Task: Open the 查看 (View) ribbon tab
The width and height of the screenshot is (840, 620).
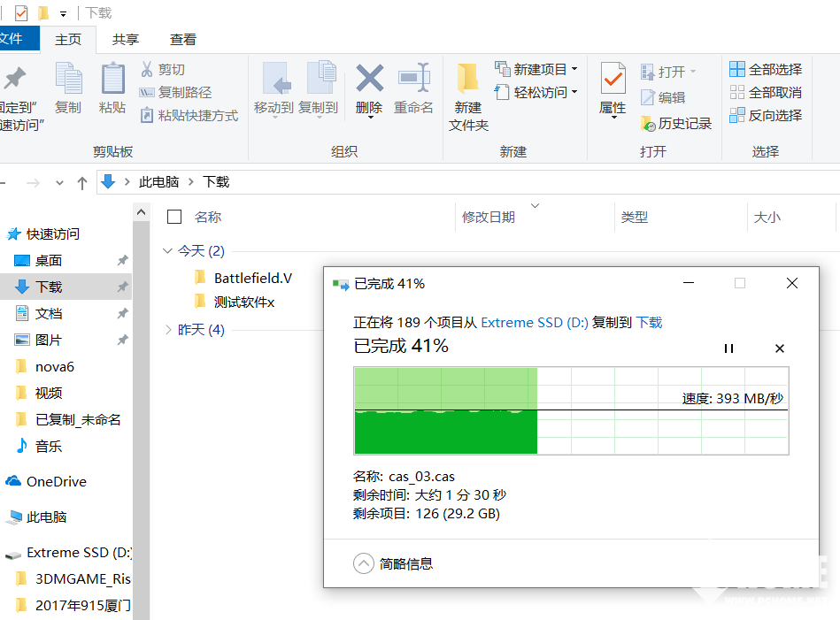Action: 183,40
